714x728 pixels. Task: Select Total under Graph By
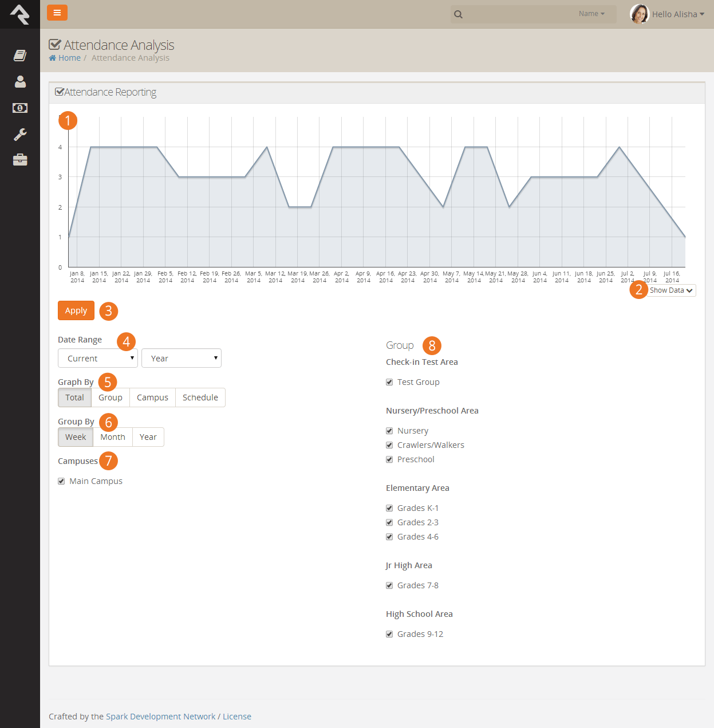click(x=74, y=398)
